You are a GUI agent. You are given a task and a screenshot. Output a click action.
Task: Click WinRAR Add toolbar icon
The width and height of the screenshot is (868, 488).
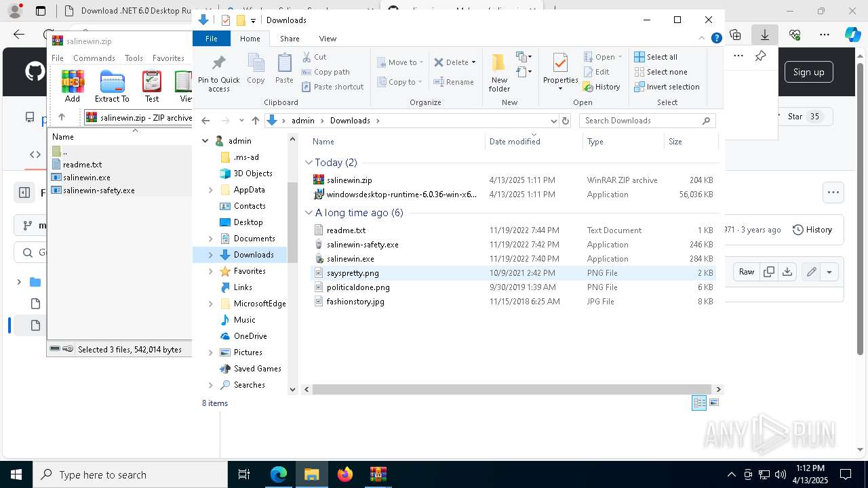tap(73, 87)
